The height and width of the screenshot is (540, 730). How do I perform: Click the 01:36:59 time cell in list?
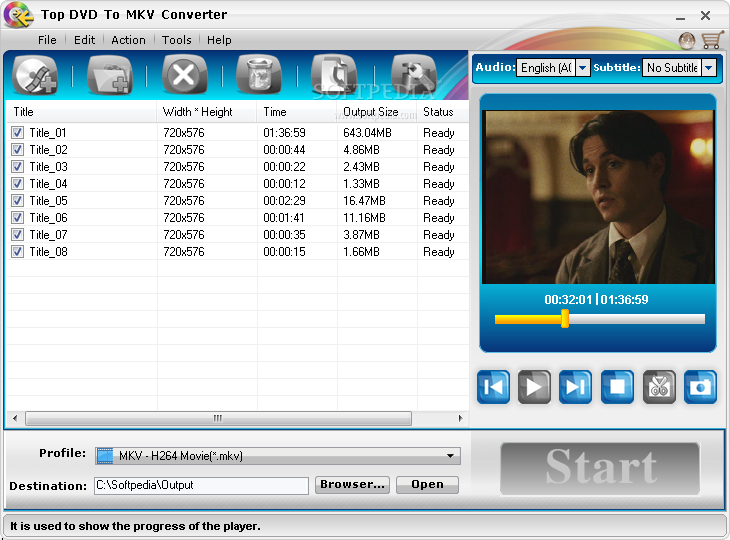click(x=284, y=133)
